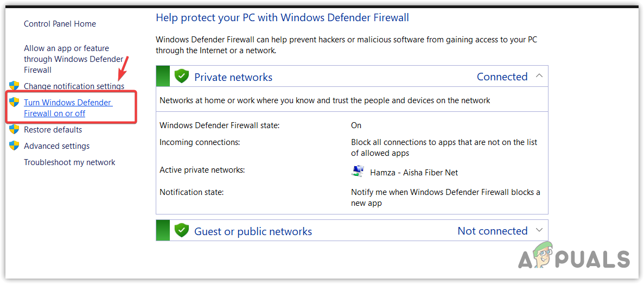Viewport: 644px width, 284px height.
Task: Open Allow an app or feature through Firewall
Action: pos(66,59)
